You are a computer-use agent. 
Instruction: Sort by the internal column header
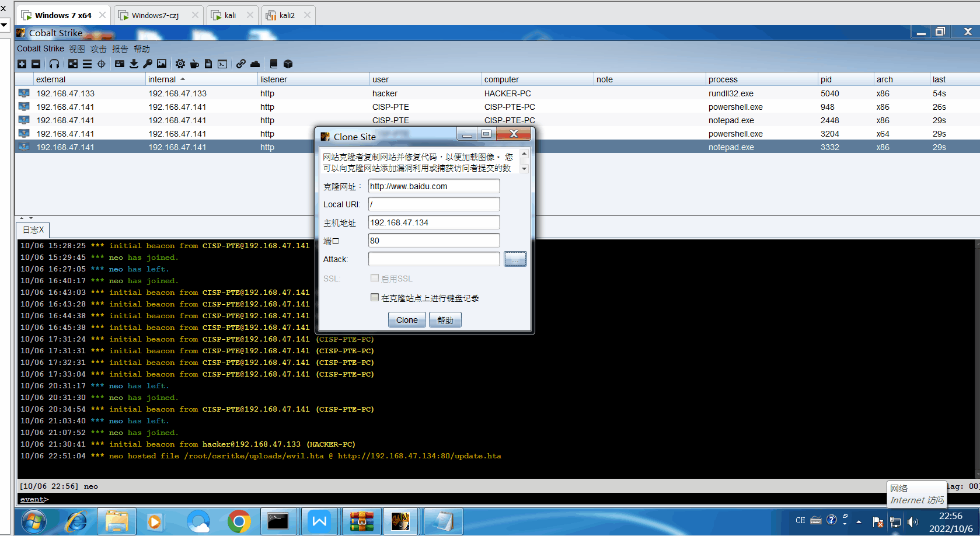(200, 79)
